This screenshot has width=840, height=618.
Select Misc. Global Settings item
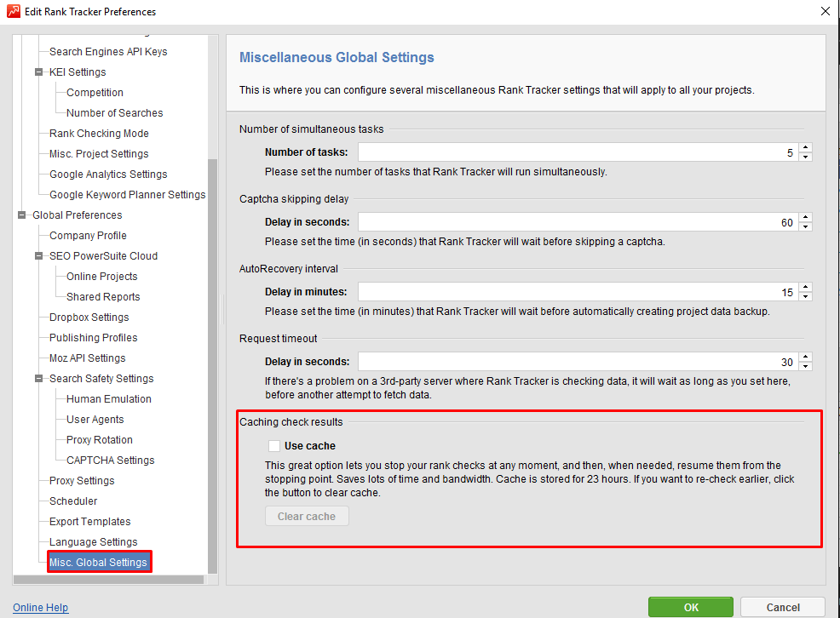[x=98, y=563]
